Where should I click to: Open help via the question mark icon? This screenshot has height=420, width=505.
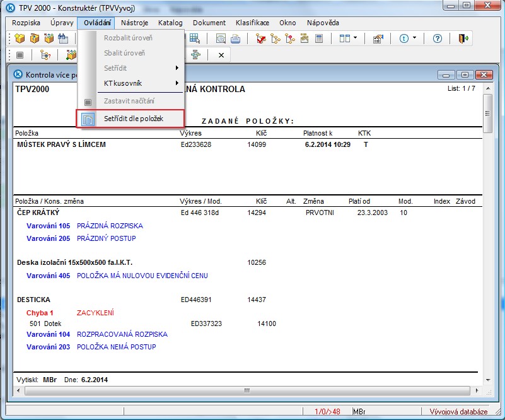(x=438, y=38)
